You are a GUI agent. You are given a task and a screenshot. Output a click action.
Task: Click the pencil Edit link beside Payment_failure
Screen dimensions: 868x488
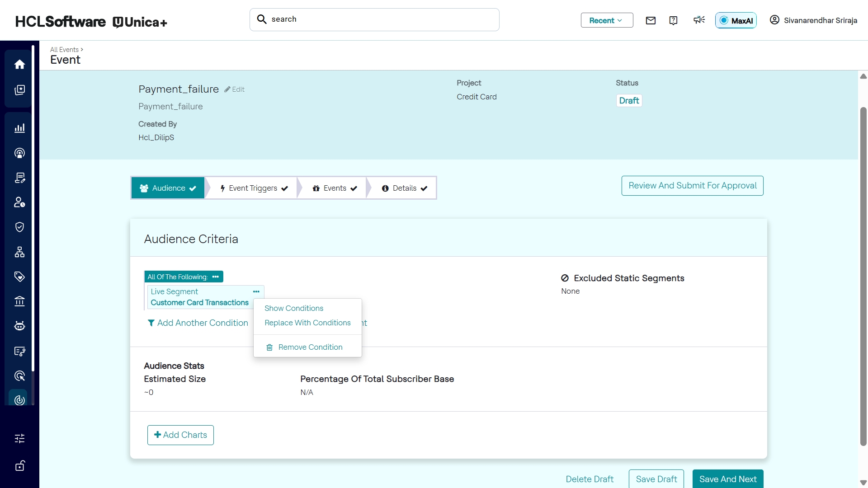(x=235, y=89)
